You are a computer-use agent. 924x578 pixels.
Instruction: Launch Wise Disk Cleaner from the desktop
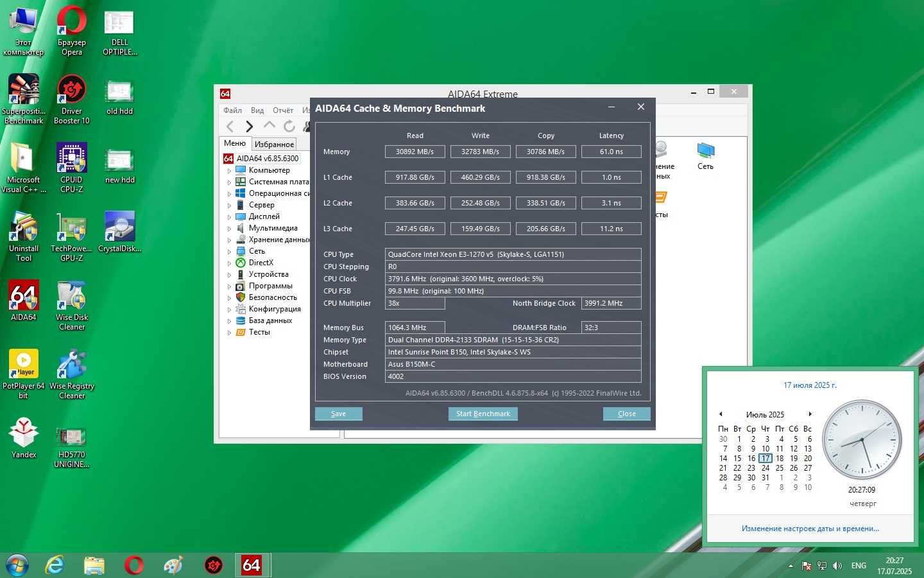coord(72,306)
